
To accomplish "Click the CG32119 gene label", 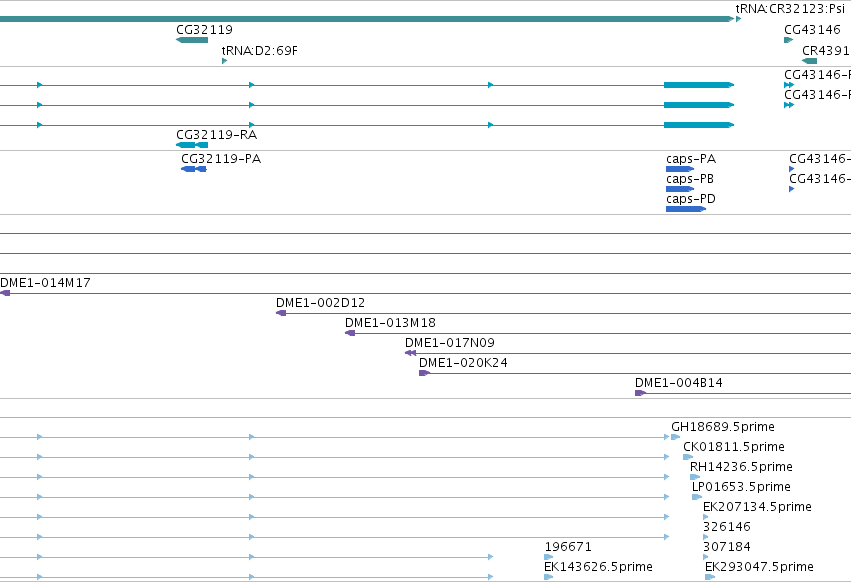I will [x=205, y=30].
